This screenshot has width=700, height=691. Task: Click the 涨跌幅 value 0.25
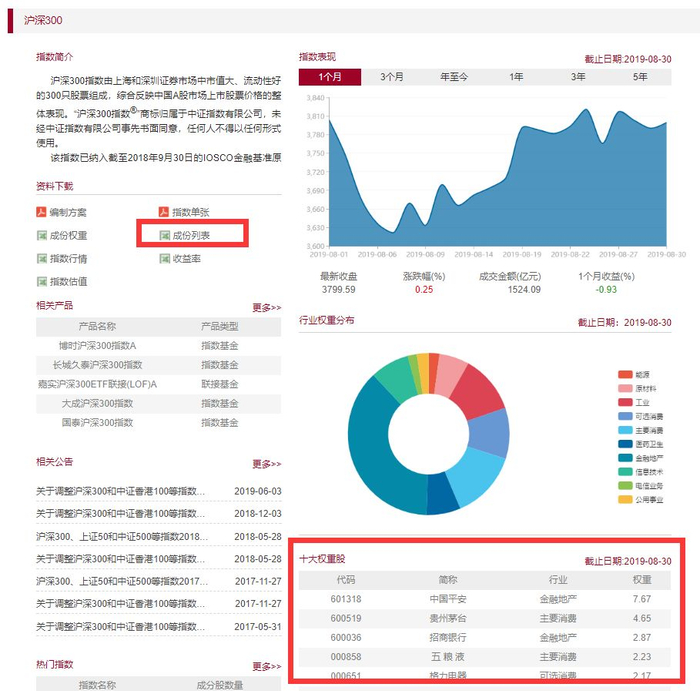coord(424,289)
